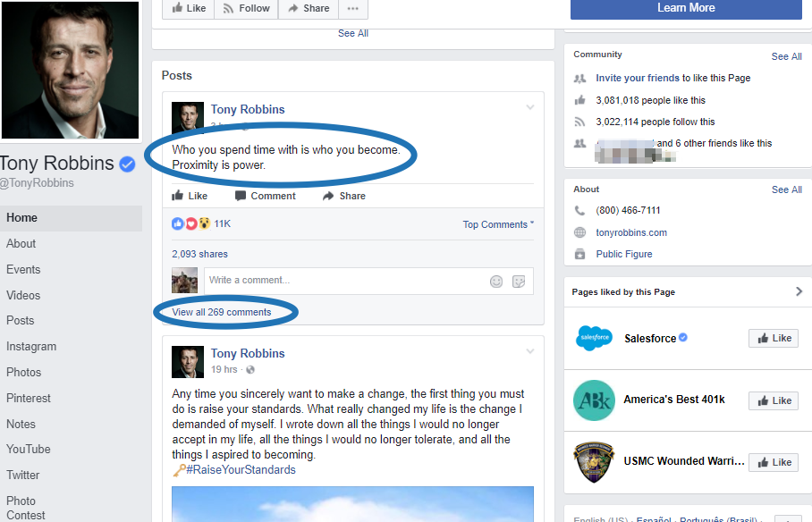Screen dimensions: 812x522
Task: Click the red heart reaction icon
Action: click(x=191, y=223)
